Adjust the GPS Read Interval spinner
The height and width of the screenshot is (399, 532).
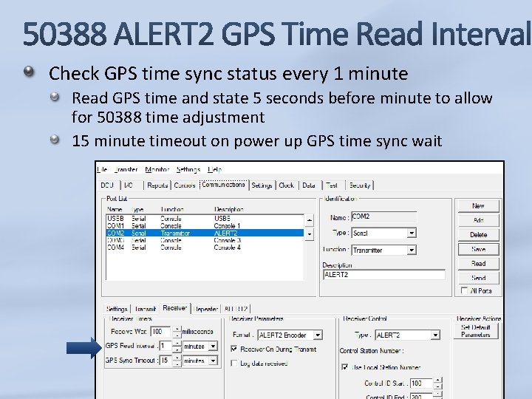coord(177,346)
